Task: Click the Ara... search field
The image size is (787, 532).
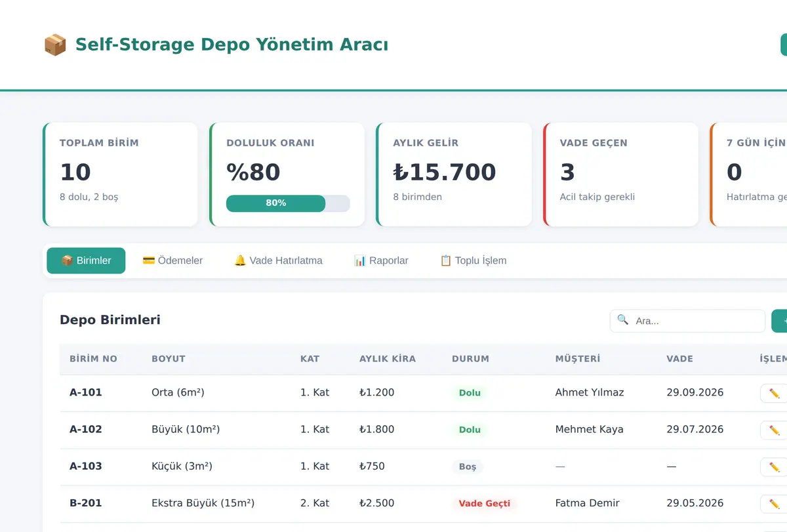Action: point(687,321)
